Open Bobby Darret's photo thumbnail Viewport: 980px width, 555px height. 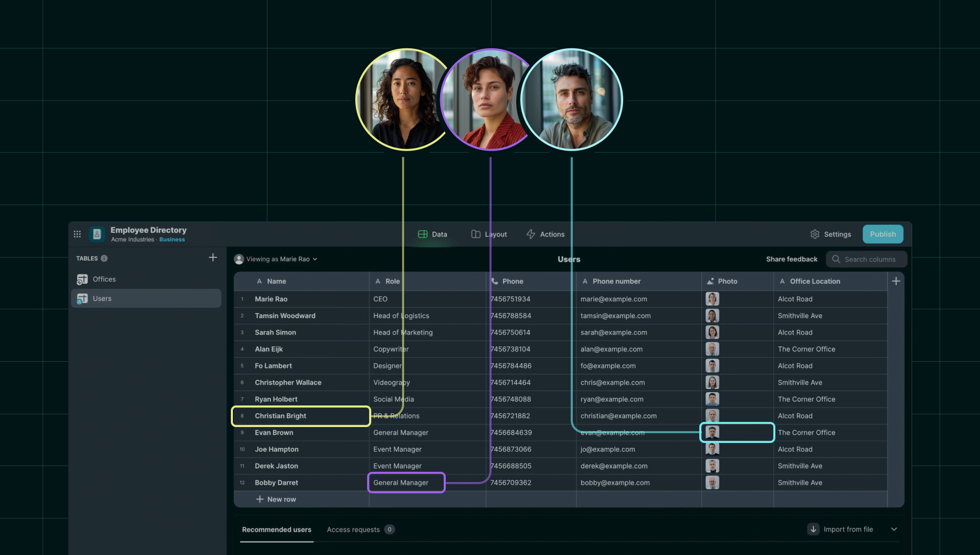(712, 483)
